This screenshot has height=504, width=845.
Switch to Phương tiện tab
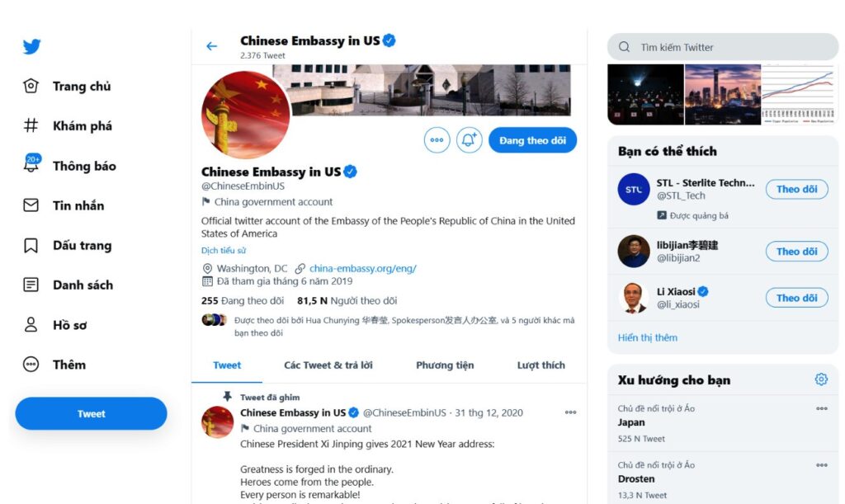445,365
